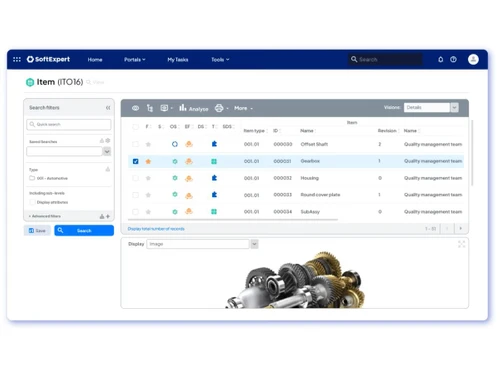Viewport: 500px width, 375px height.
Task: Click the orange EF icon in Gearbox row
Action: point(189,161)
